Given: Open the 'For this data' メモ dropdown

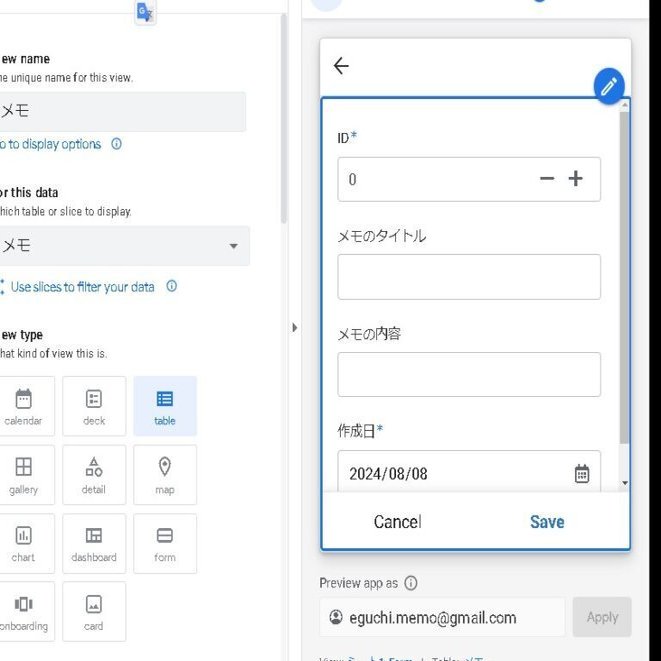Looking at the screenshot, I should click(x=124, y=246).
